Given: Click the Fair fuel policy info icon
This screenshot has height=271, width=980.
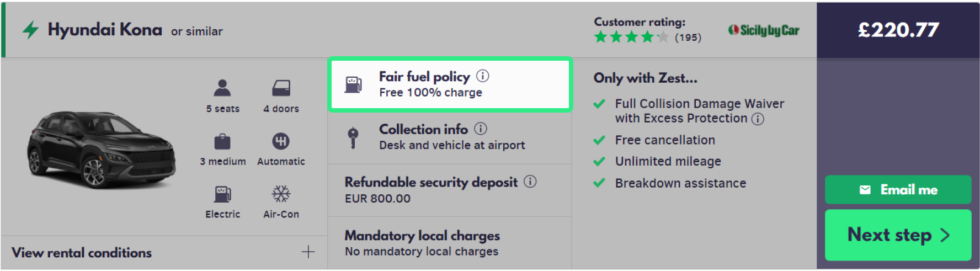Looking at the screenshot, I should coord(483,76).
